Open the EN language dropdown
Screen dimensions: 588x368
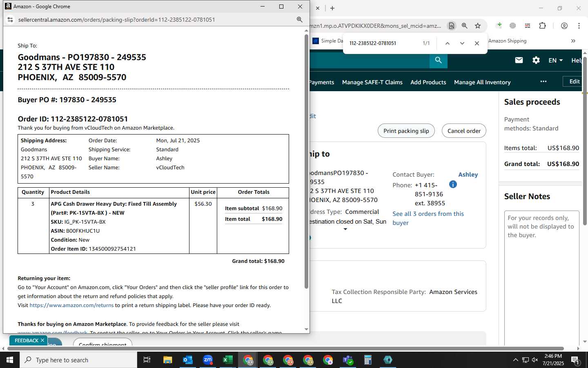click(555, 60)
